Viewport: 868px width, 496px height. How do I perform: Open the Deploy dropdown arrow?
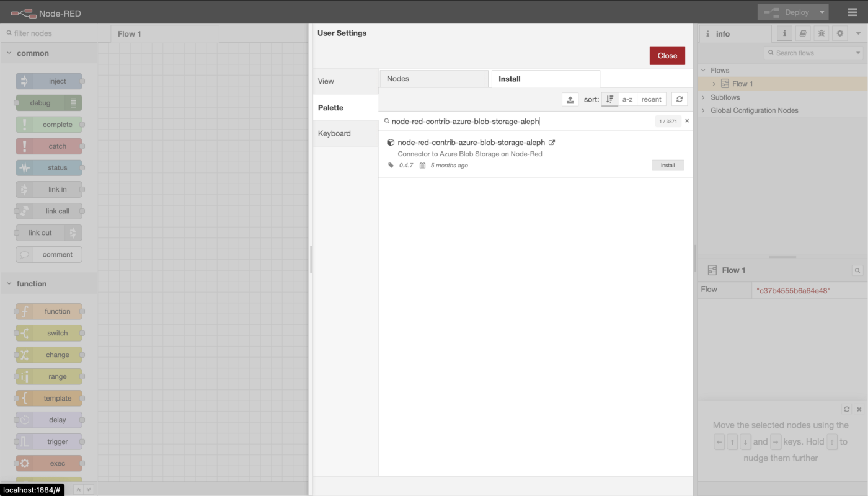point(822,12)
